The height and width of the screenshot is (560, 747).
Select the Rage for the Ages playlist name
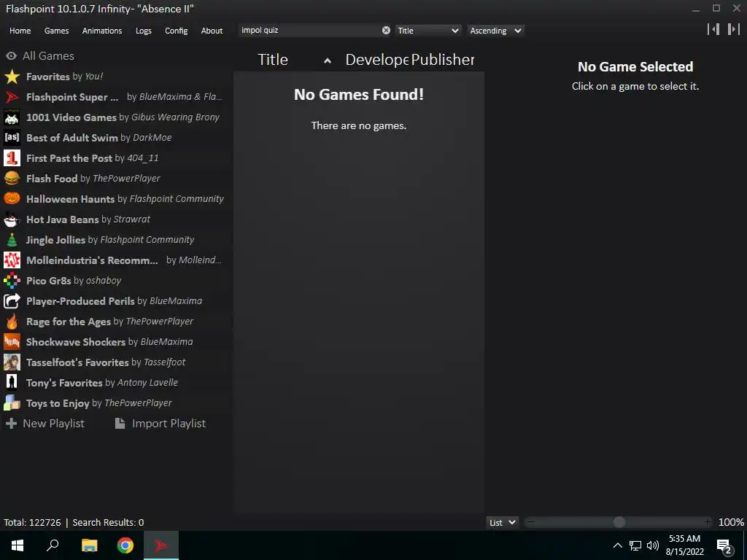point(69,322)
